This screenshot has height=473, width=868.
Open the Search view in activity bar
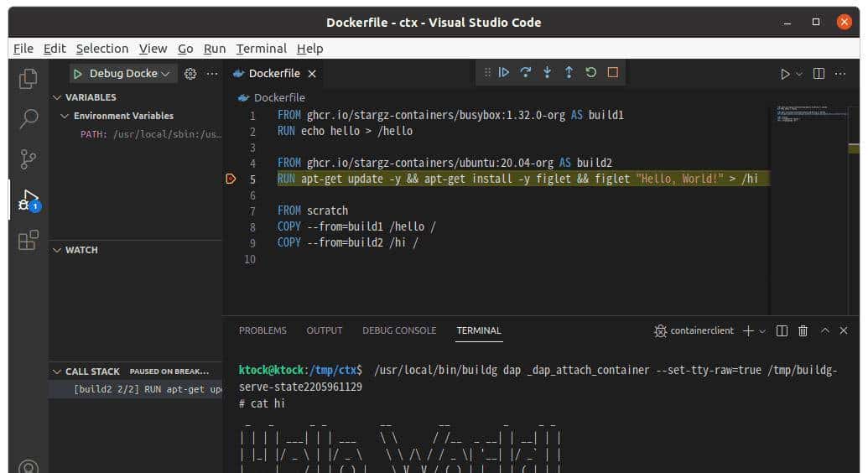[x=29, y=118]
